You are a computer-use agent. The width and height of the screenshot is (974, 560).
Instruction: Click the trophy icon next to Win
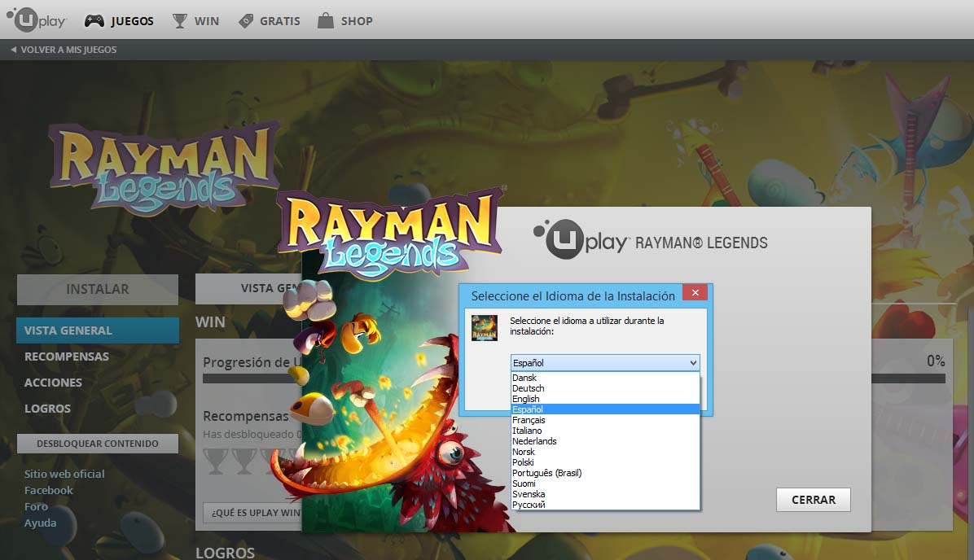179,21
